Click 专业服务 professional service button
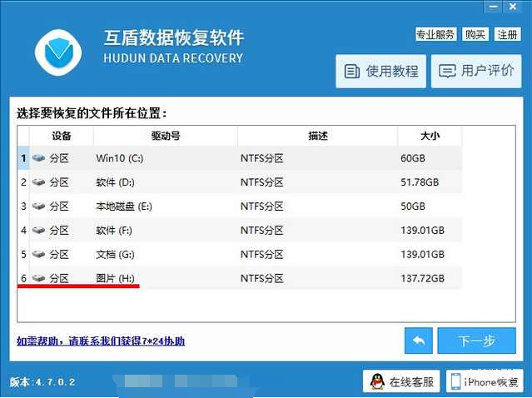The width and height of the screenshot is (532, 398). click(435, 34)
